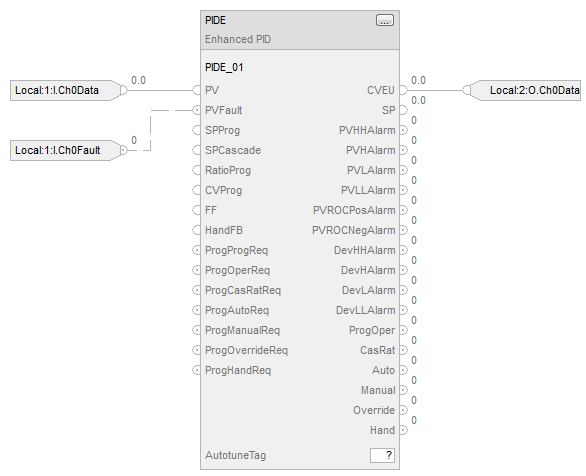
Task: Select the PIDE_01 tag name
Action: 224,67
